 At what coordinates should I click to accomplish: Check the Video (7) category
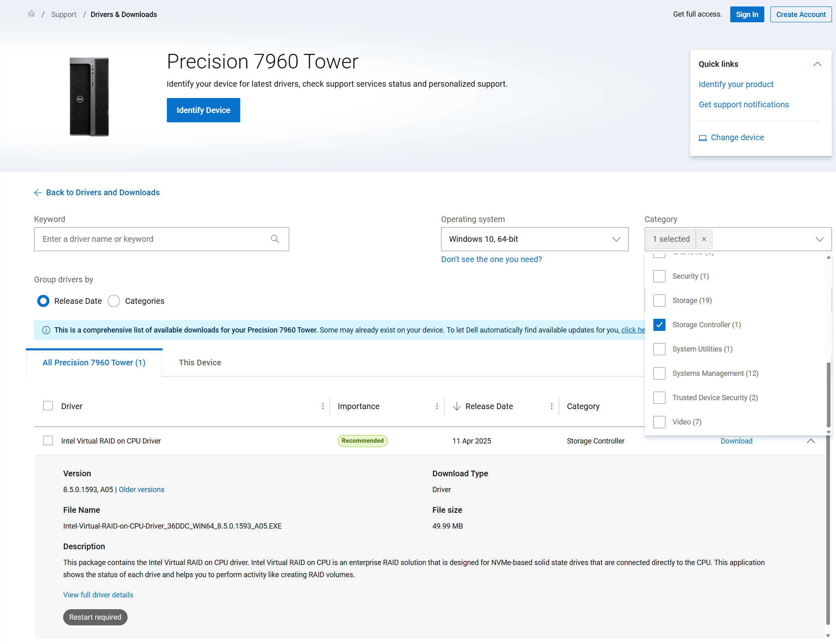(x=659, y=422)
